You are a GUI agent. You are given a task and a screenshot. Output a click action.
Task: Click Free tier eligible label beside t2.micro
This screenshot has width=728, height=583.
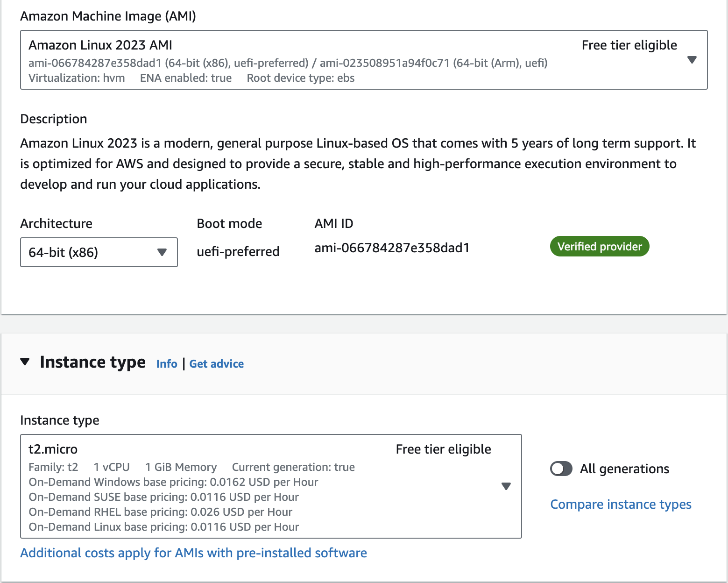point(443,449)
